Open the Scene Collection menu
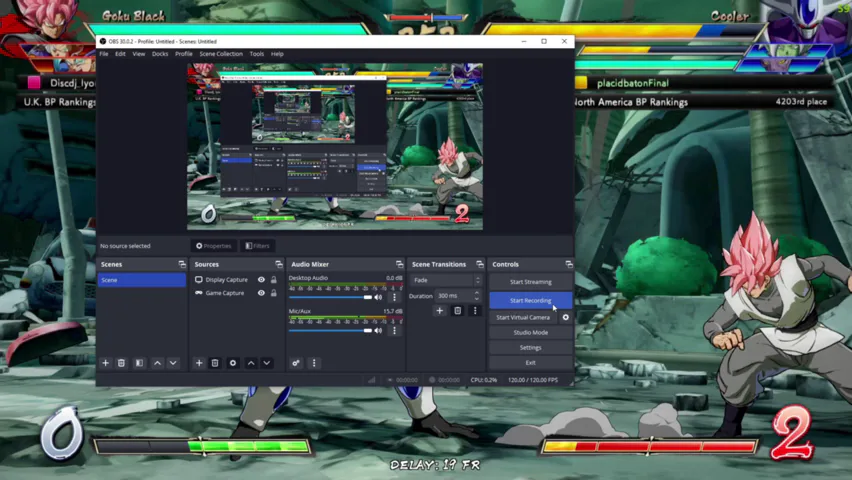The height and width of the screenshot is (480, 852). [x=221, y=54]
